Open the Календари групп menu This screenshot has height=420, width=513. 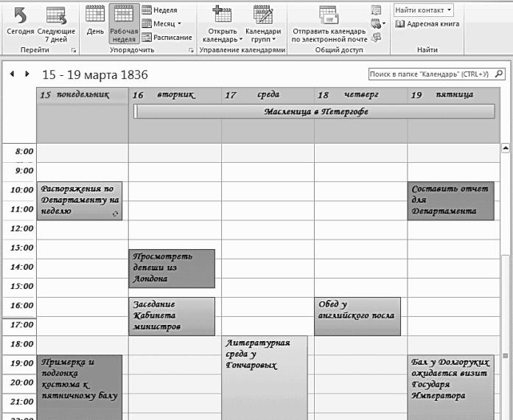coord(263,25)
